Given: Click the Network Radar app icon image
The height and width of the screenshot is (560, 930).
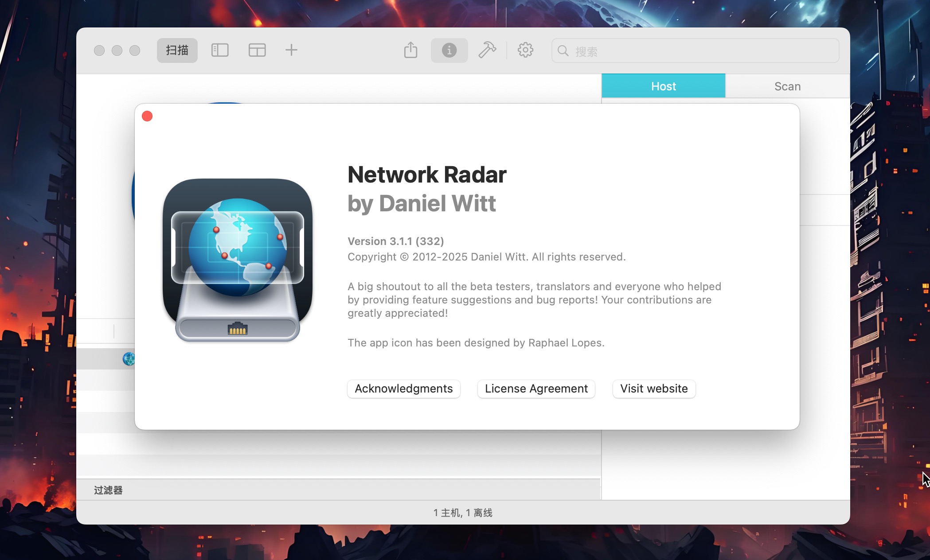Looking at the screenshot, I should 238,260.
